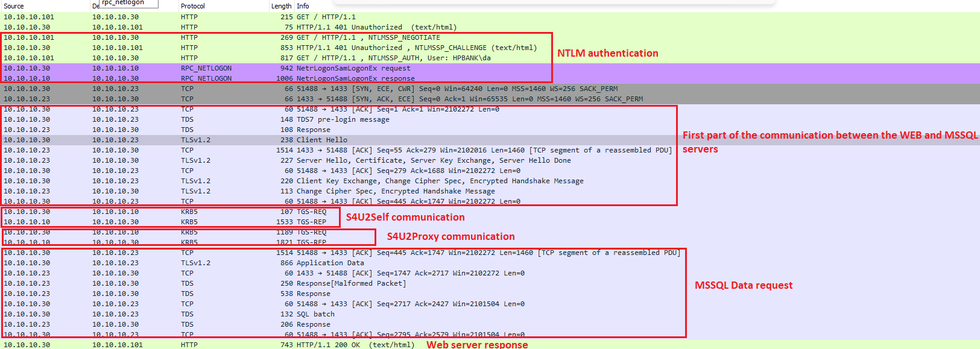Screen dimensions: 980x349
Task: Sort packets by the Protocol column header
Action: coord(193,6)
